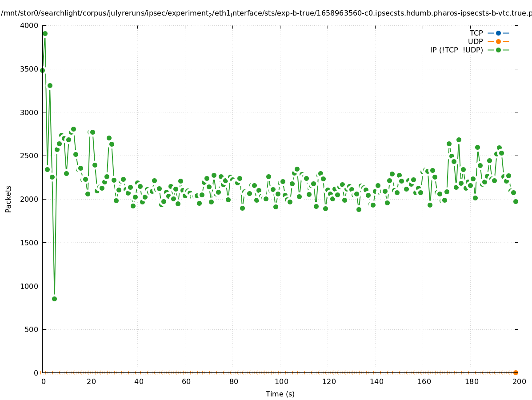The width and height of the screenshot is (532, 400).
Task: Click the 60 tick label on x-axis
Action: (x=186, y=381)
